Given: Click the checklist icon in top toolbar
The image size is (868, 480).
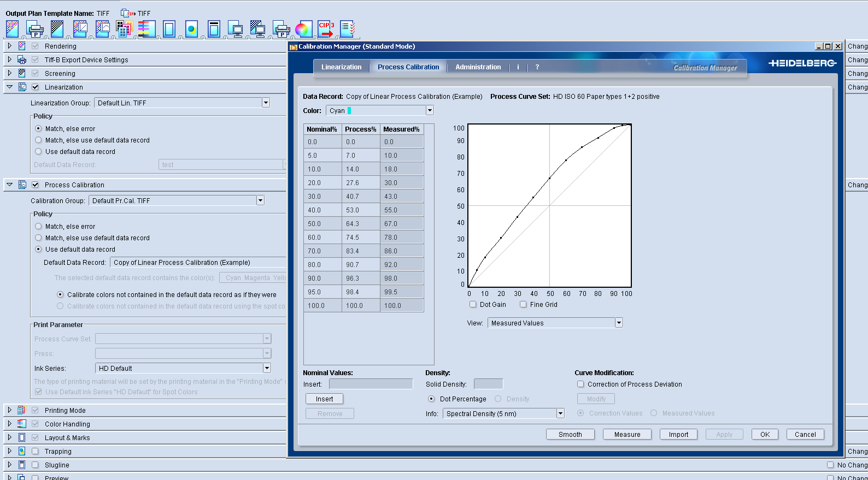Looking at the screenshot, I should click(348, 29).
